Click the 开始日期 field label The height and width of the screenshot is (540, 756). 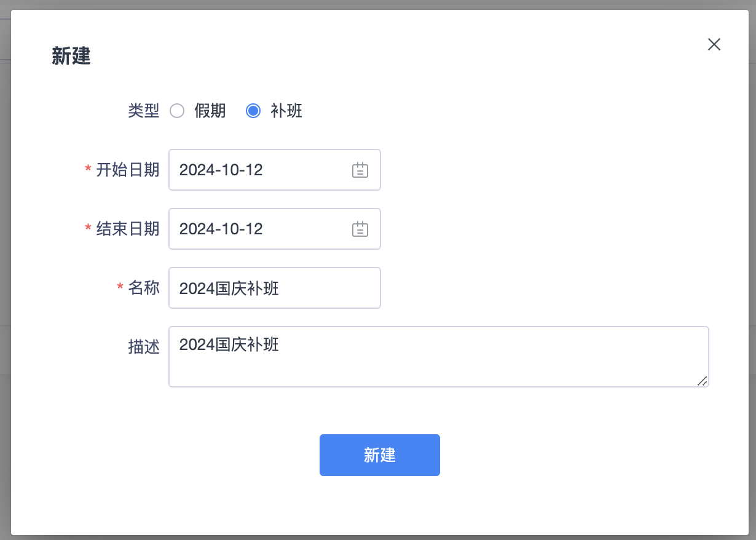pyautogui.click(x=128, y=170)
